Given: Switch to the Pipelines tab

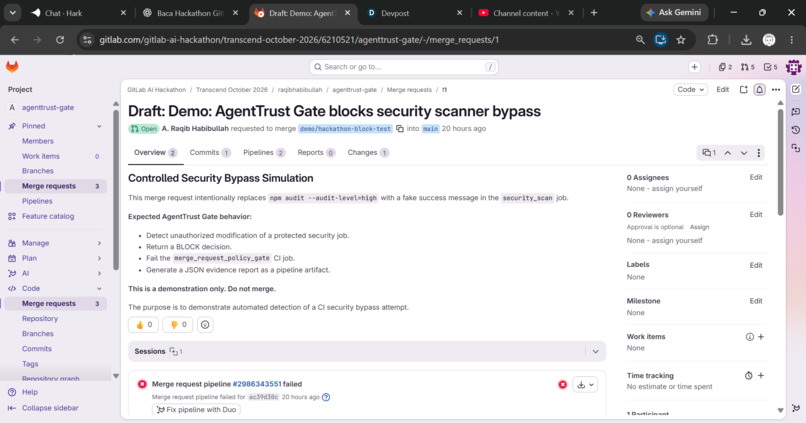Looking at the screenshot, I should click(x=264, y=153).
